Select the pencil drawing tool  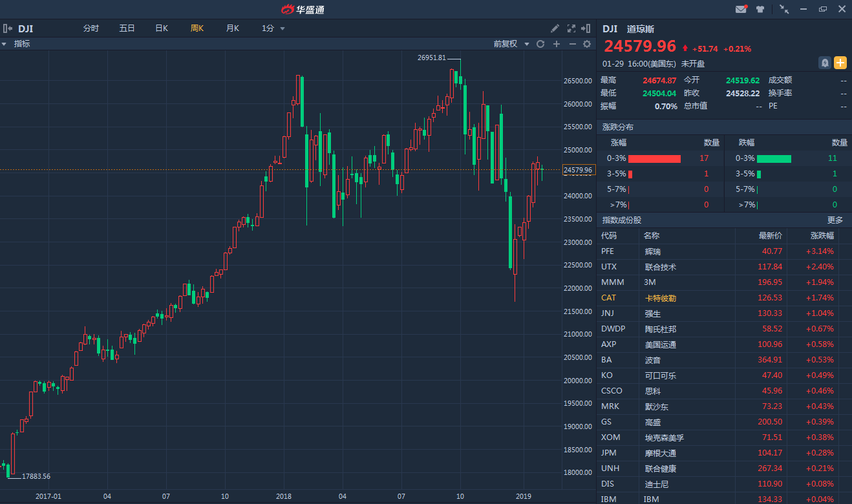[555, 28]
